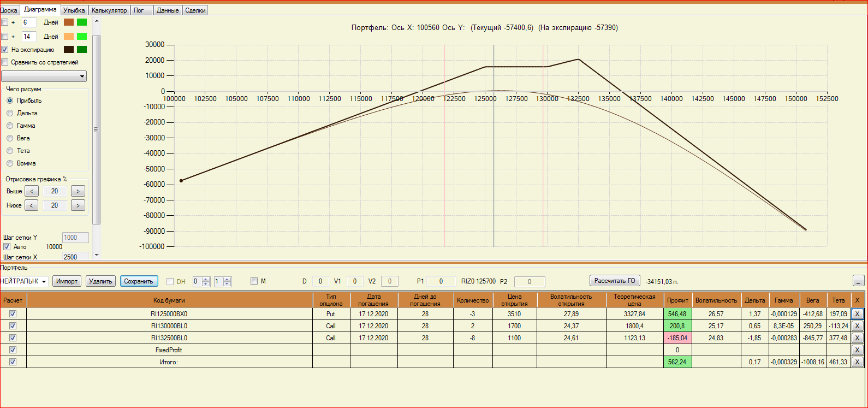868x408 pixels.
Task: Click the Импорт button
Action: tap(67, 281)
